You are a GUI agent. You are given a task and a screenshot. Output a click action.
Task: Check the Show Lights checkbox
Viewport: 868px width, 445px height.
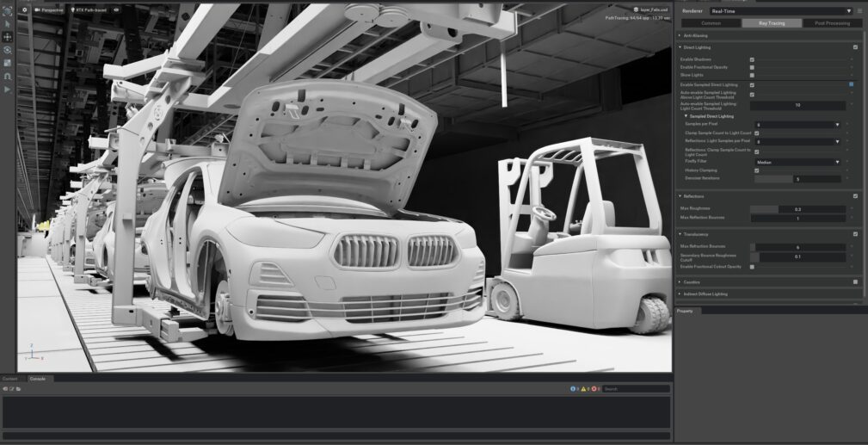[x=752, y=76]
